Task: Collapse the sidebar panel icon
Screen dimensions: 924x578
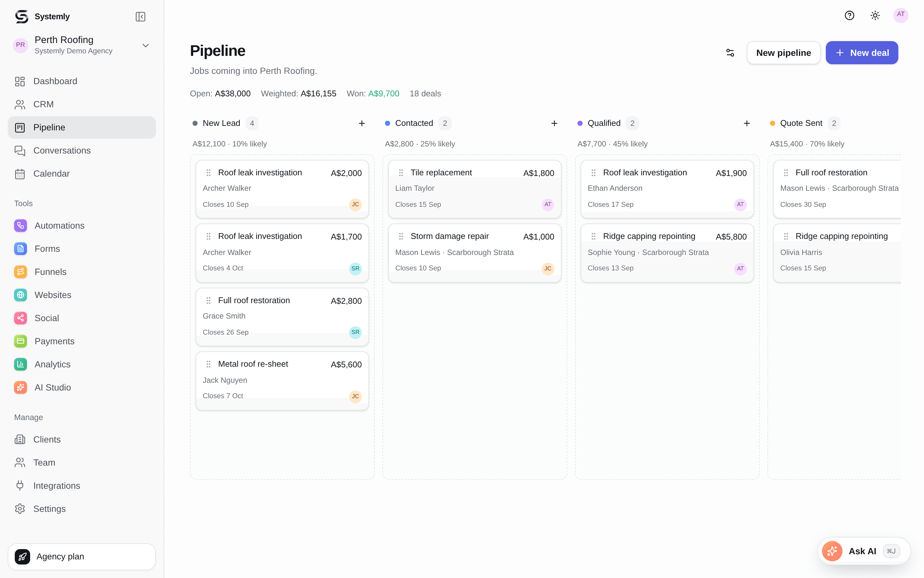Action: pos(141,16)
